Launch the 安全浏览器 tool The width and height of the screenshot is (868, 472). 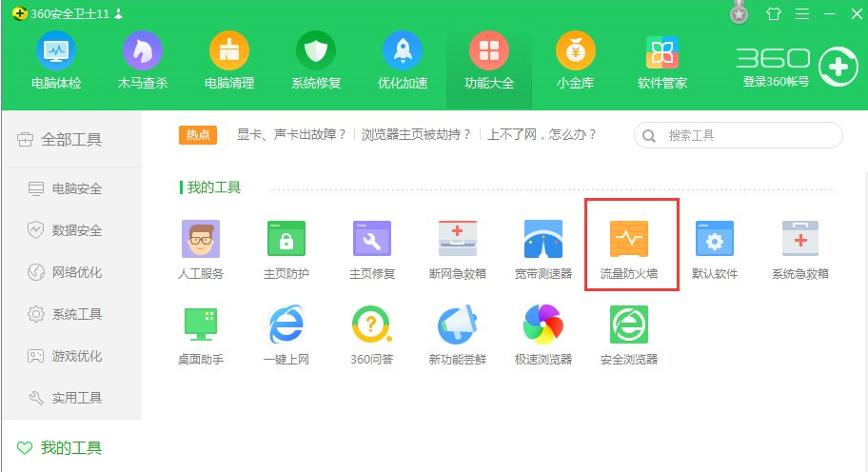629,335
